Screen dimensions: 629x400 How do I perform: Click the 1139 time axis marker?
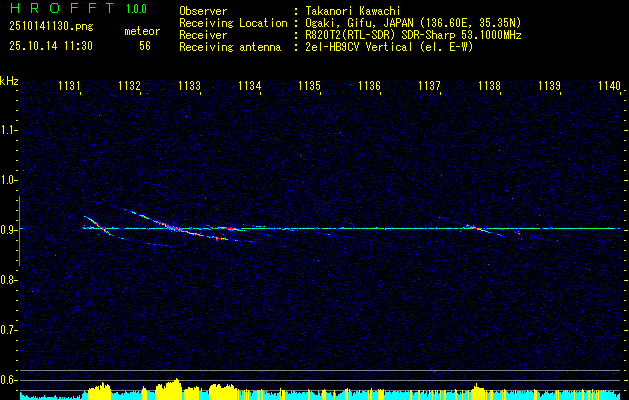(549, 85)
